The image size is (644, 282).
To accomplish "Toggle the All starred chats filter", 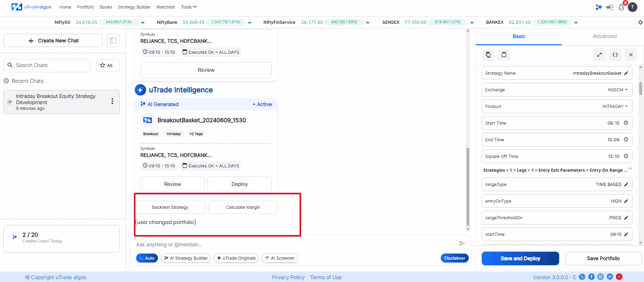I will [x=108, y=66].
